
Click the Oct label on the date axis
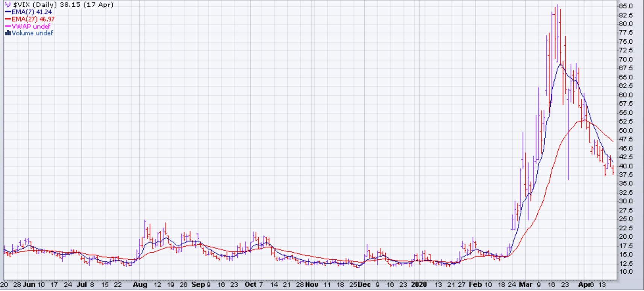click(250, 285)
